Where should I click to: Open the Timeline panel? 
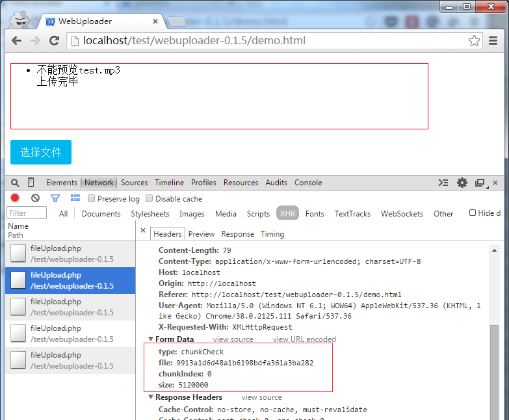tap(169, 183)
